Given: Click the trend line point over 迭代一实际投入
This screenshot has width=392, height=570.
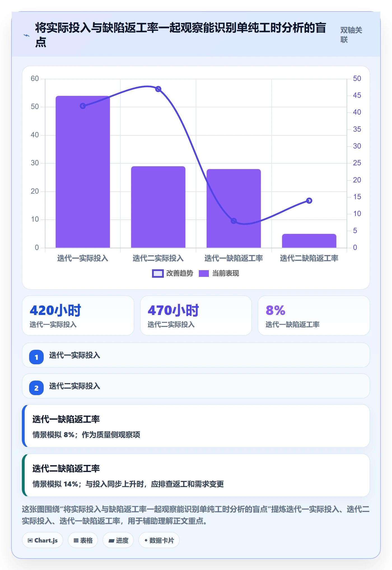Looking at the screenshot, I should click(x=83, y=106).
